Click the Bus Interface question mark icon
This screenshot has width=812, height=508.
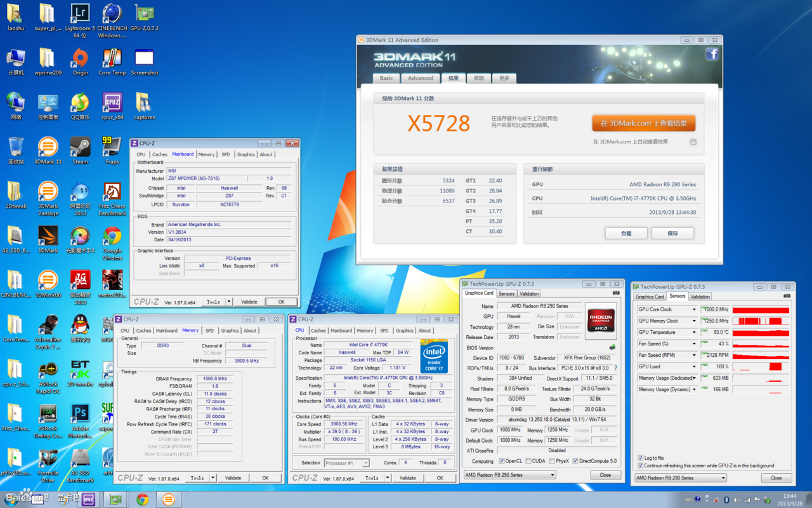point(615,368)
